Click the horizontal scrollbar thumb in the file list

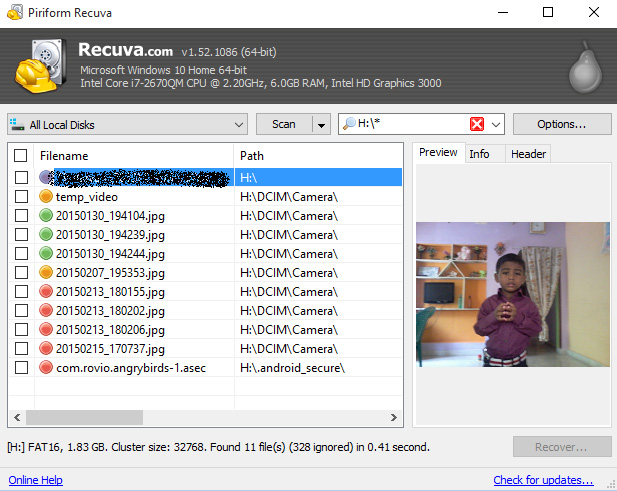[x=84, y=417]
